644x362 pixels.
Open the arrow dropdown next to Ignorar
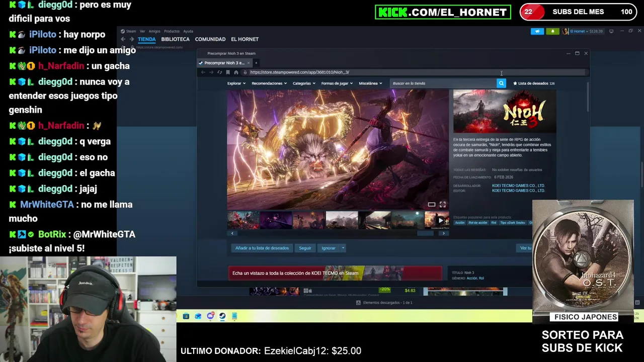pos(343,248)
